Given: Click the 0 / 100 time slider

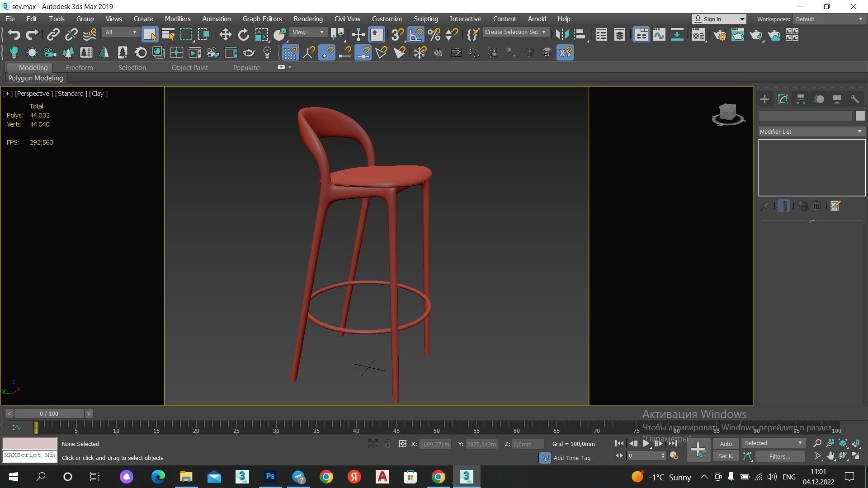Looking at the screenshot, I should 49,414.
